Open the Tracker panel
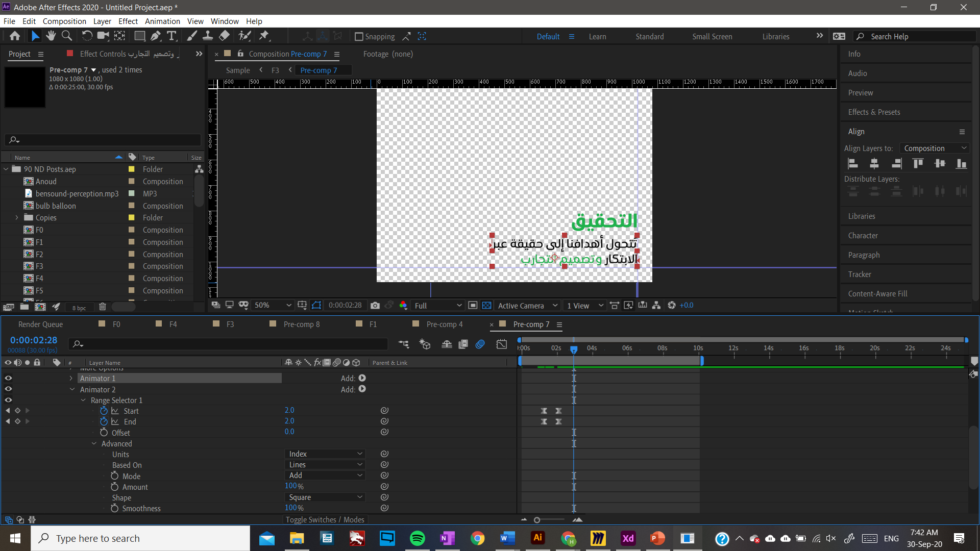The image size is (980, 551). tap(860, 274)
